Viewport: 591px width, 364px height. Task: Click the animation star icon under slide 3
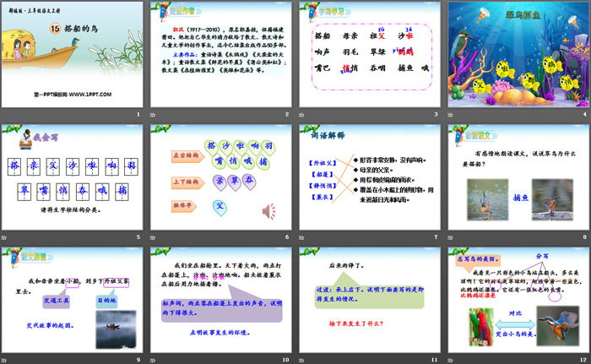pyautogui.click(x=301, y=115)
